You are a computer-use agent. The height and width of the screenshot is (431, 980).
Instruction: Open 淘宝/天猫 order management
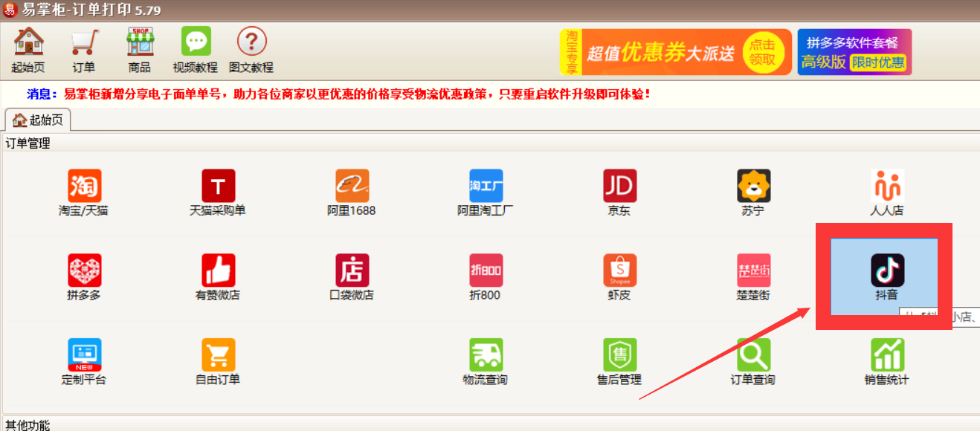tap(84, 193)
